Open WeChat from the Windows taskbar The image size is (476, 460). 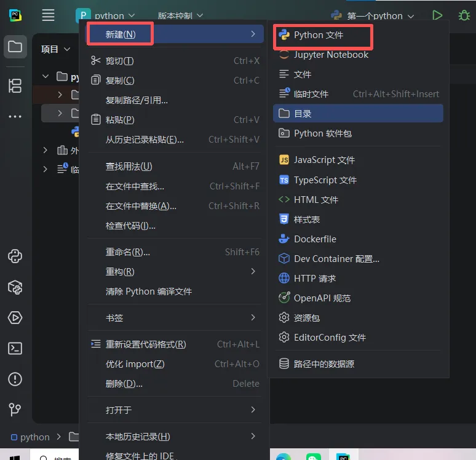tap(313, 456)
